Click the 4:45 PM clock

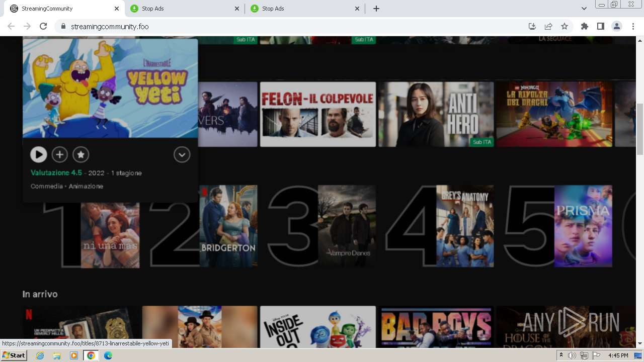618,355
